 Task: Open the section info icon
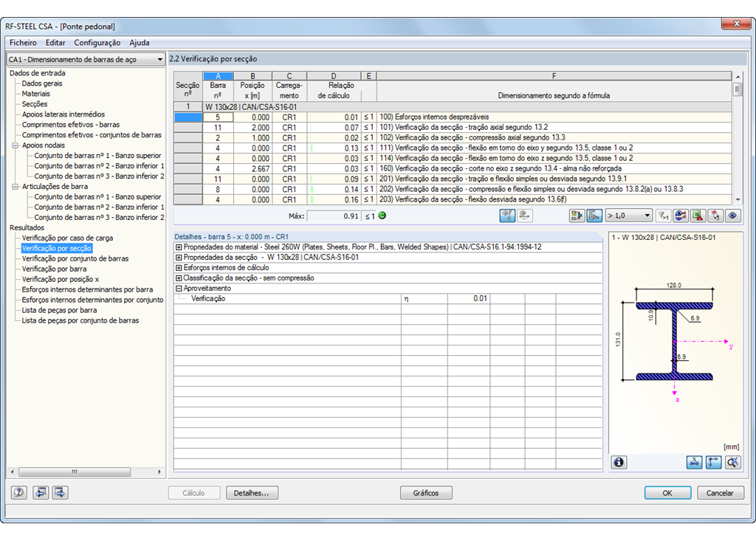coord(619,463)
